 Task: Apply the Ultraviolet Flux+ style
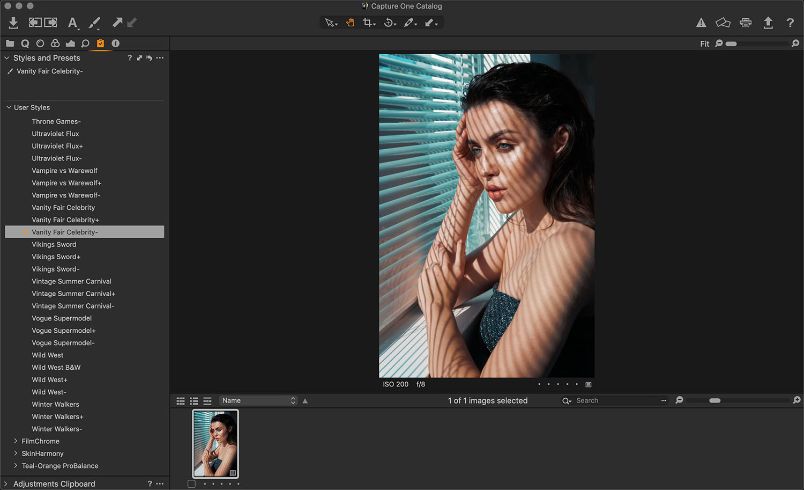pos(57,146)
